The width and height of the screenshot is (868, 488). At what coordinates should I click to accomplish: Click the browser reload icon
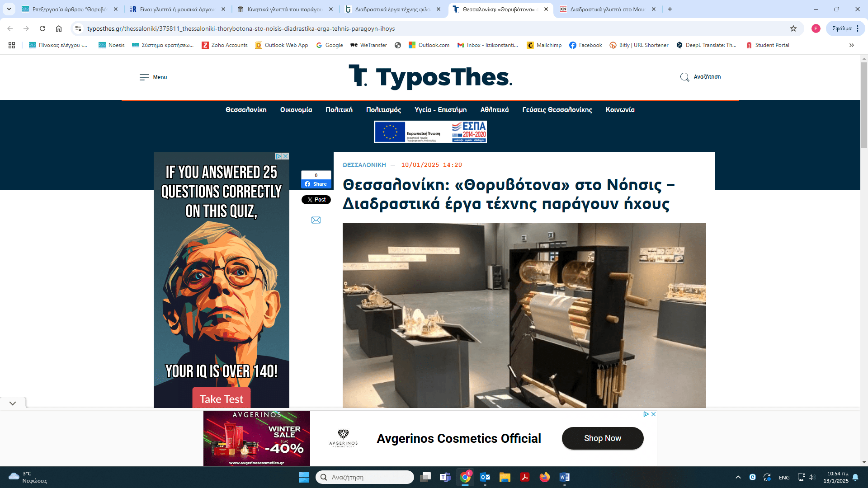[42, 28]
